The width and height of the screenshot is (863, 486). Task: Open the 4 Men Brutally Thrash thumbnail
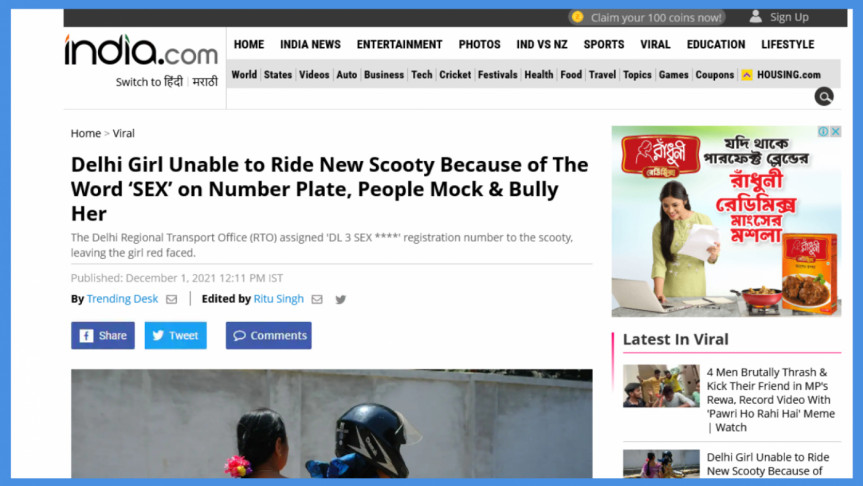pyautogui.click(x=661, y=386)
